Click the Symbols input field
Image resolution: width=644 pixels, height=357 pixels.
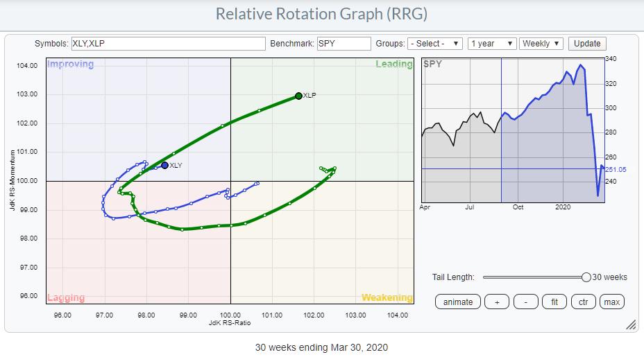(169, 44)
